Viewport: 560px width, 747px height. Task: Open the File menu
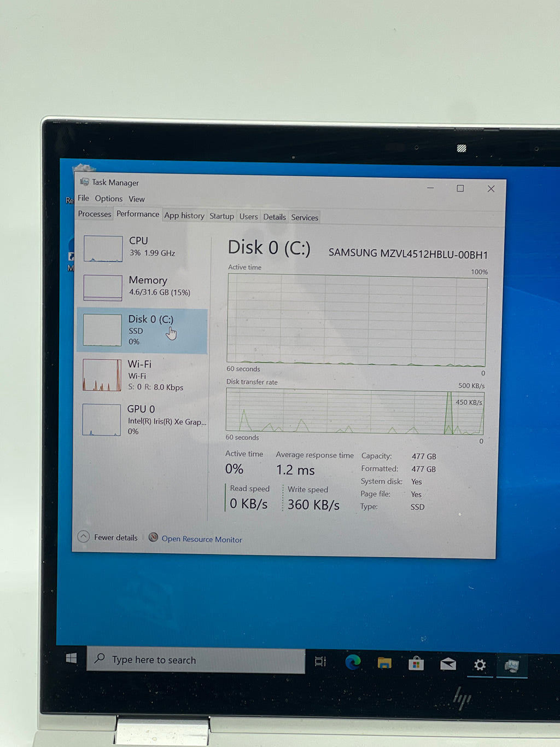(83, 198)
